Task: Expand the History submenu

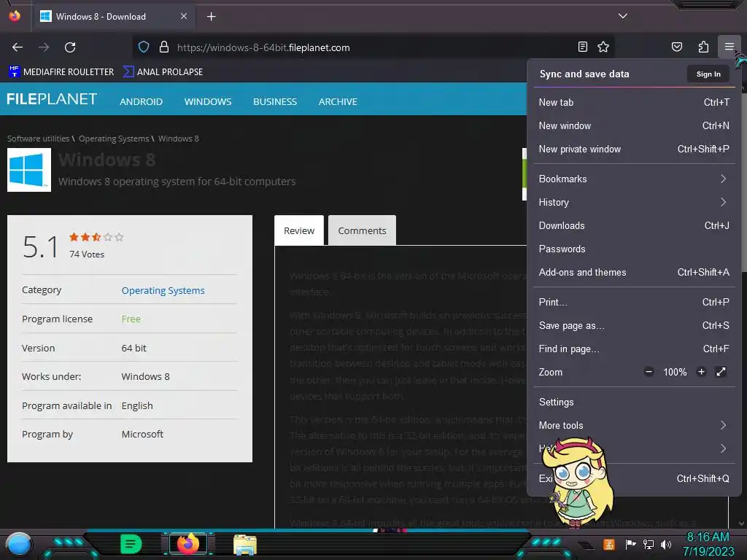Action: (x=634, y=203)
